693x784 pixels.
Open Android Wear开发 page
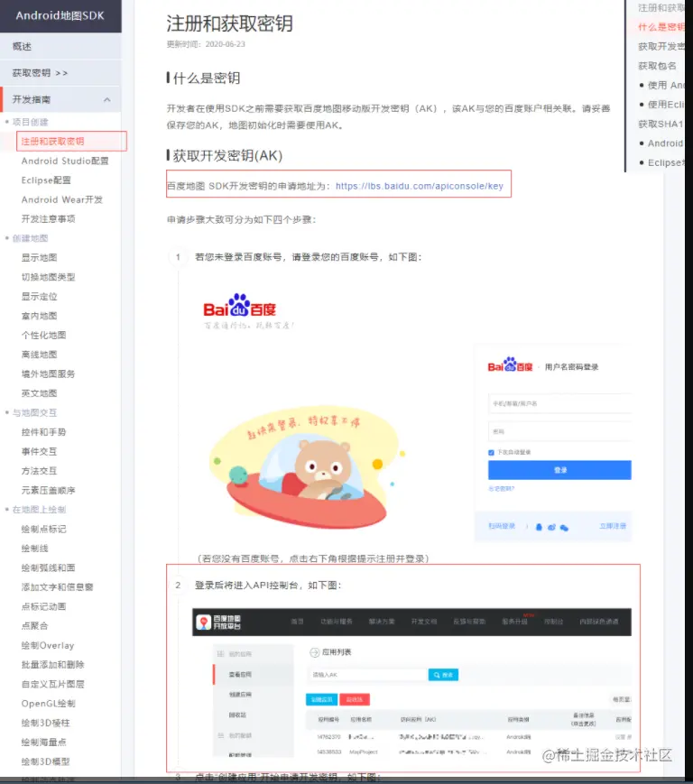[62, 199]
